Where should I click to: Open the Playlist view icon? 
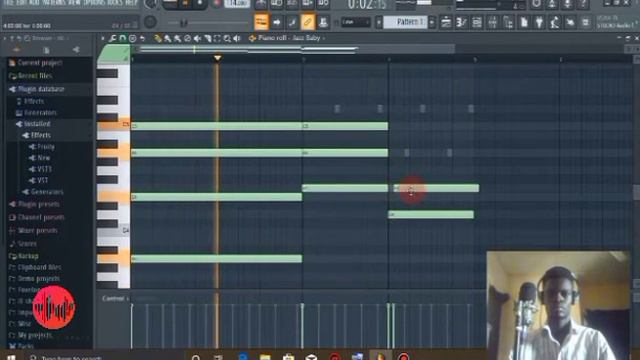pyautogui.click(x=446, y=22)
